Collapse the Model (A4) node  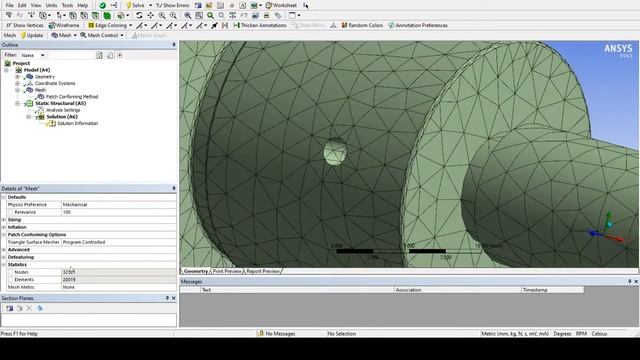(x=6, y=70)
